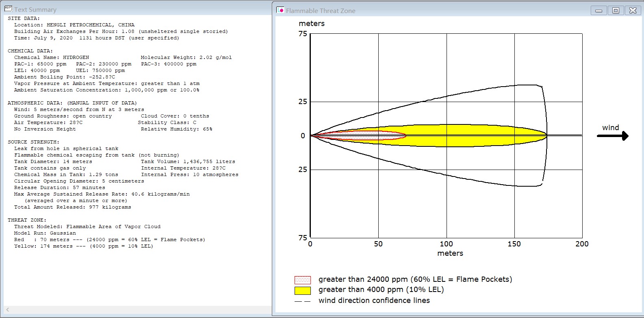Click 'PAC-1: 65000 ppm' value
This screenshot has width=644, height=318.
click(40, 64)
